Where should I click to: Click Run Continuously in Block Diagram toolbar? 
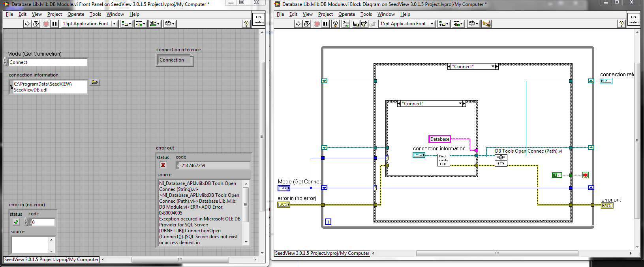[x=307, y=24]
